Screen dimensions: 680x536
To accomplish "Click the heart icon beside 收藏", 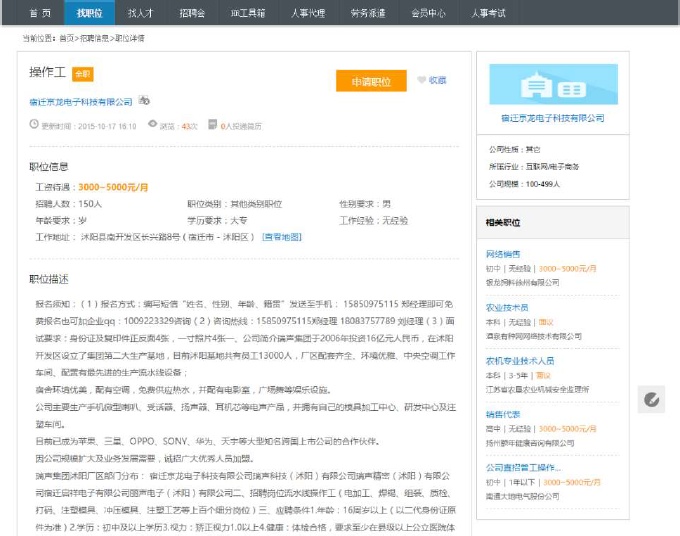I will (422, 81).
